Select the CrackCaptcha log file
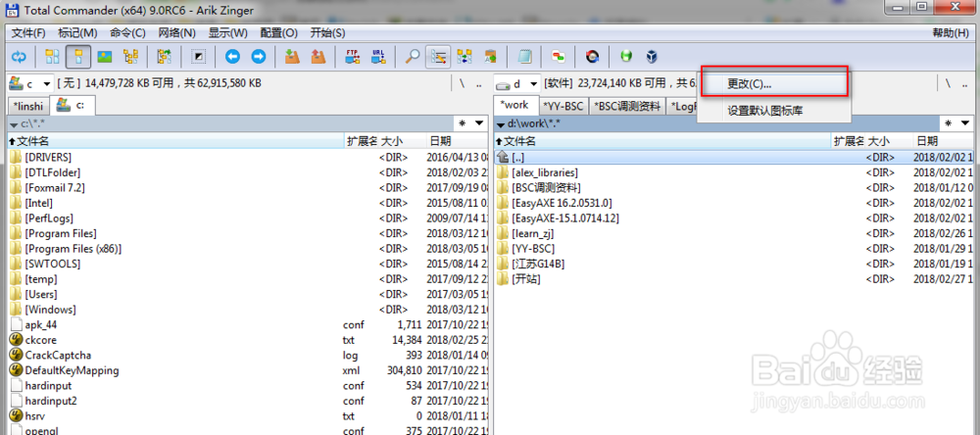 [248, 355]
